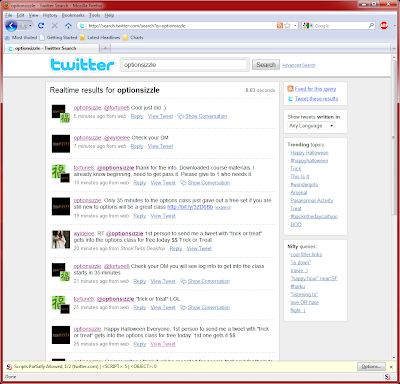
Task: Open the Getting Started bookmark
Action: tap(58, 38)
